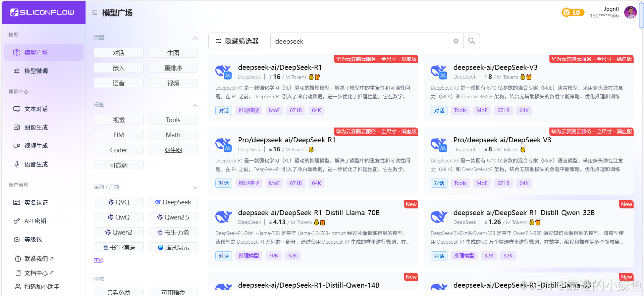Filter by DeepSeek vendor
Image resolution: width=644 pixels, height=296 pixels.
(173, 202)
